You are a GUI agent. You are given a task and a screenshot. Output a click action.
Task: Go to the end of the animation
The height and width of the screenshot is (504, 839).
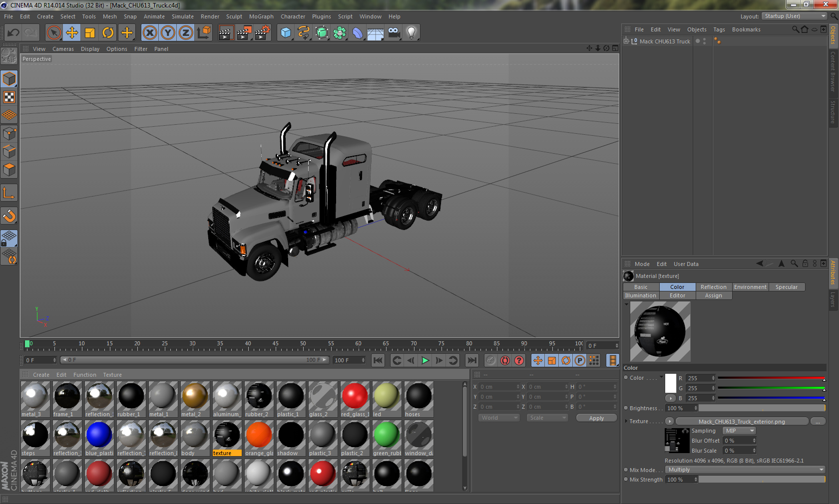coord(471,360)
